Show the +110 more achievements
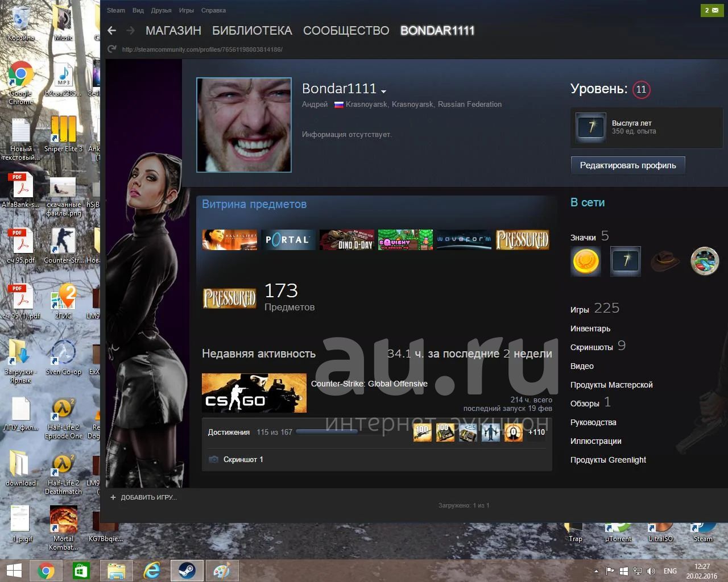 tap(536, 433)
